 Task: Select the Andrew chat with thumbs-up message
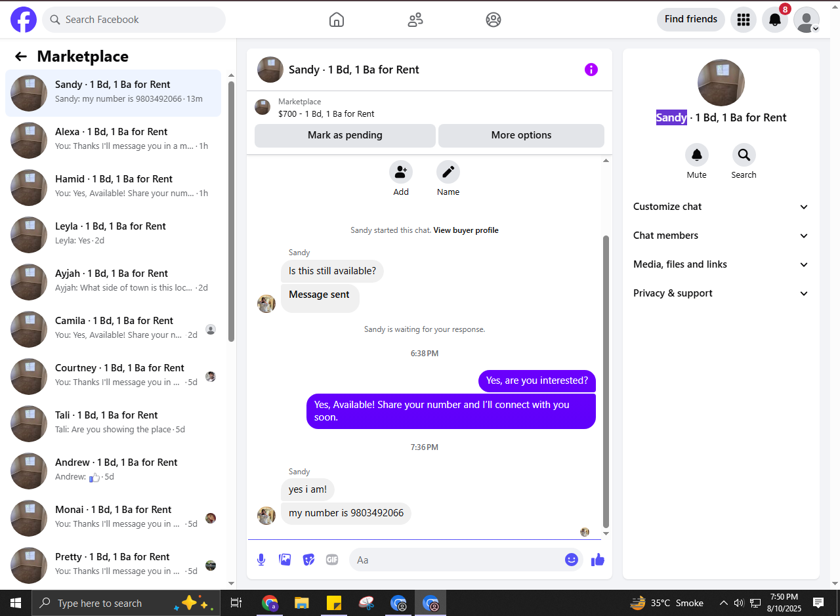113,471
